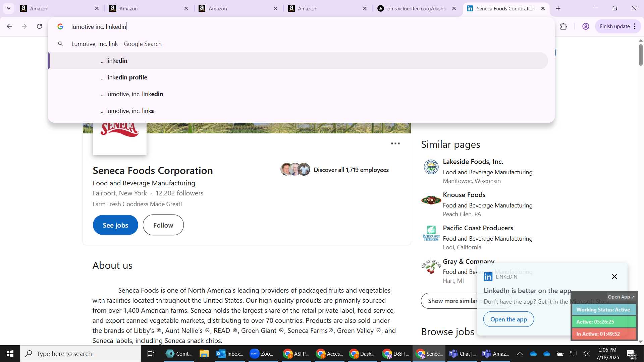Viewport: 644px width, 362px height.
Task: Click the browser back arrow
Action: tap(9, 26)
